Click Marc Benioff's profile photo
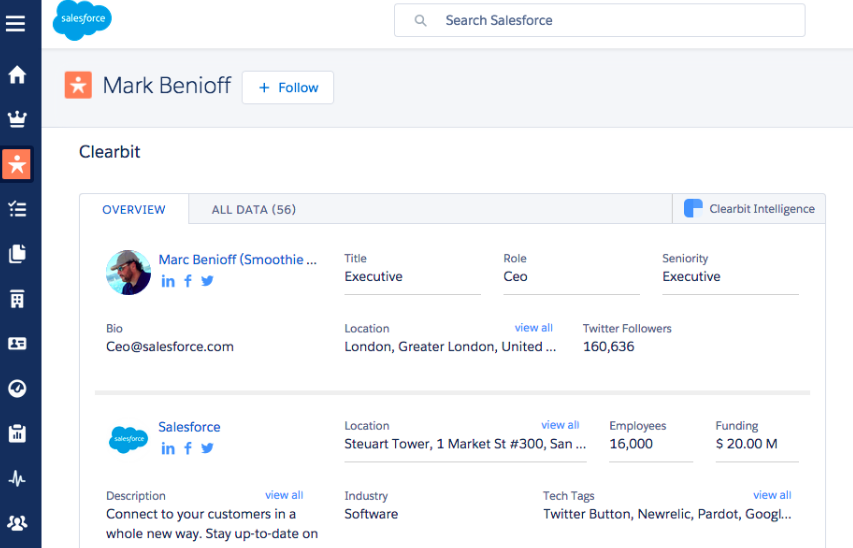Viewport: 853px width, 548px height. click(x=128, y=273)
